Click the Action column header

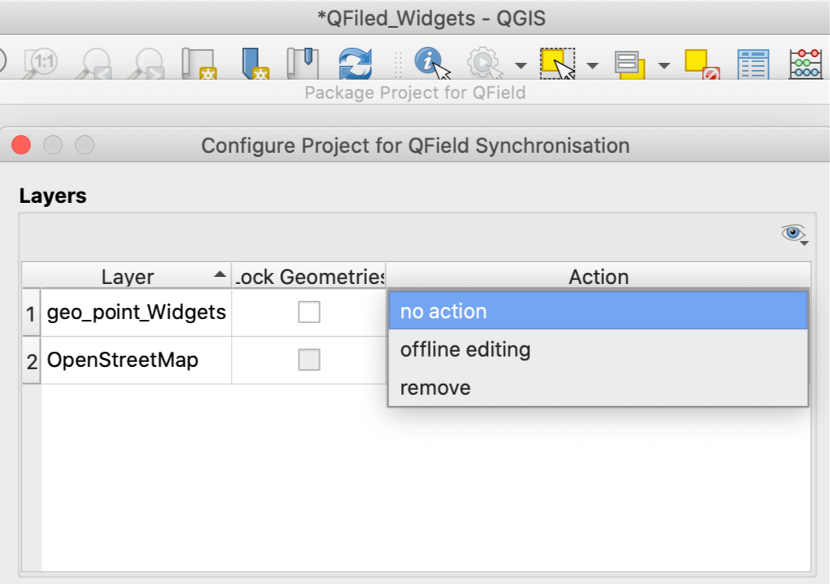point(598,276)
